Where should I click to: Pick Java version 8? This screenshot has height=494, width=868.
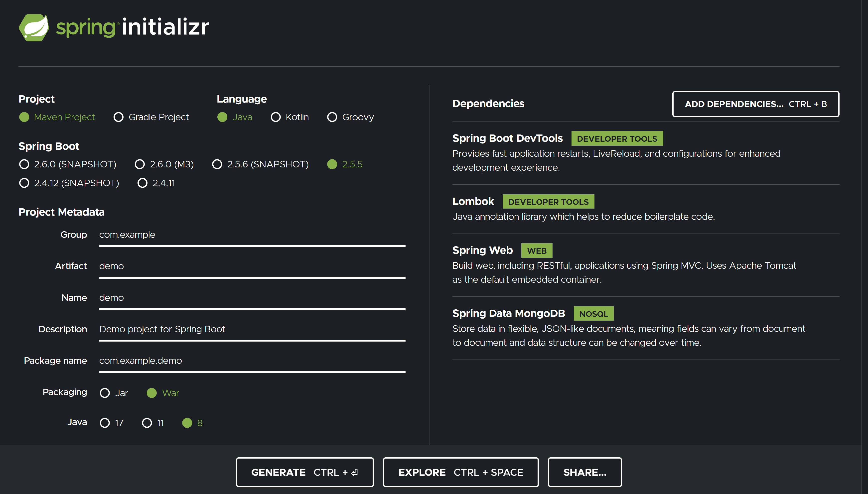tap(187, 423)
